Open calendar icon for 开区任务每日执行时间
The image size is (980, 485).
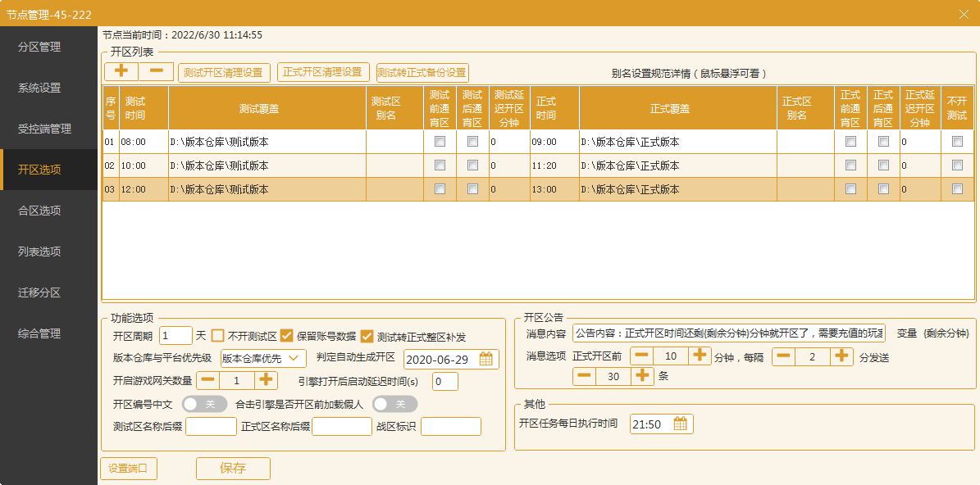pyautogui.click(x=681, y=424)
